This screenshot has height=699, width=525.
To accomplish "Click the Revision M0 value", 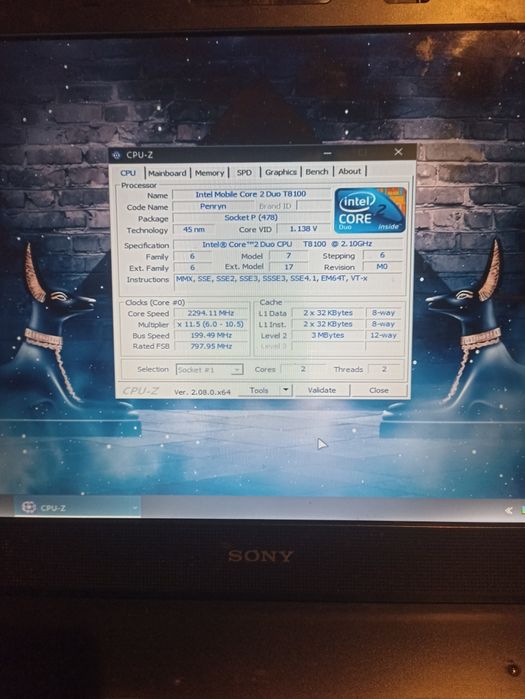I will point(382,267).
